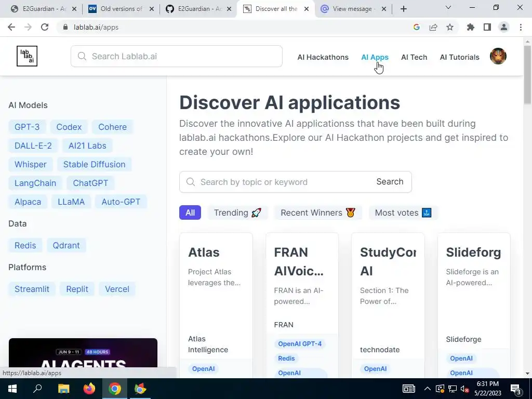Bookmark this page with the star icon
Viewport: 532px width, 399px height.
coord(450,27)
